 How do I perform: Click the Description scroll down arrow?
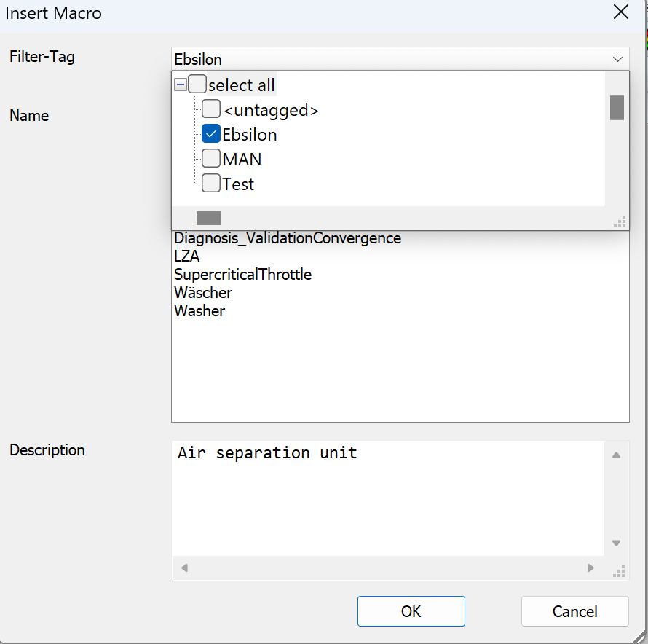tap(616, 543)
